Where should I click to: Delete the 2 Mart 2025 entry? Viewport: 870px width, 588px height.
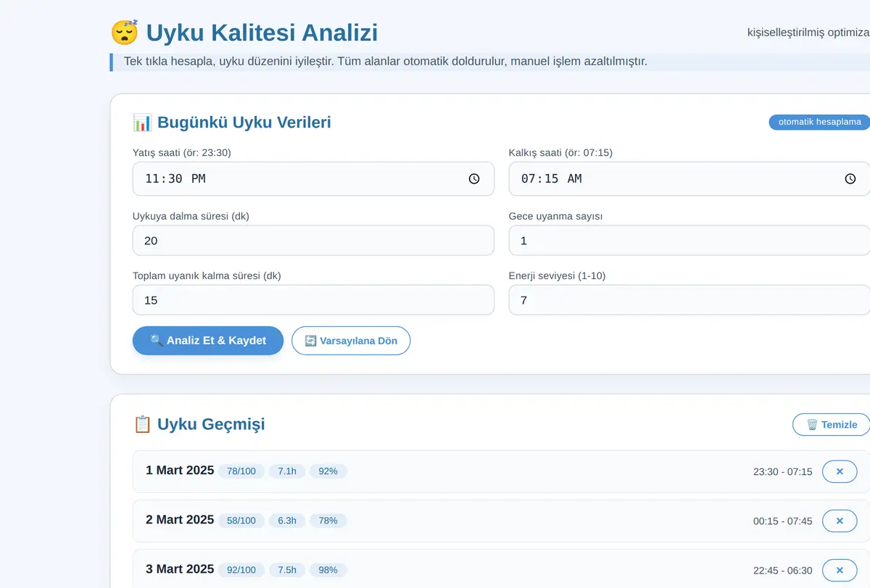click(x=840, y=521)
